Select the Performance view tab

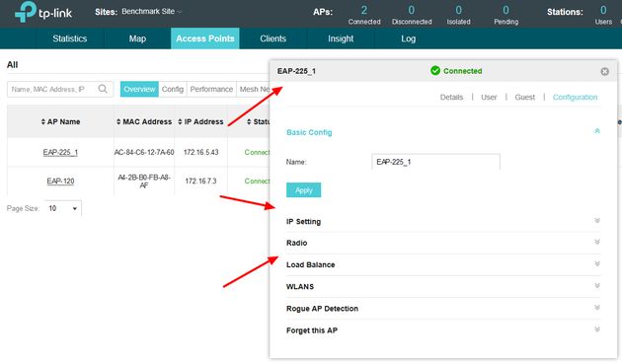[211, 89]
